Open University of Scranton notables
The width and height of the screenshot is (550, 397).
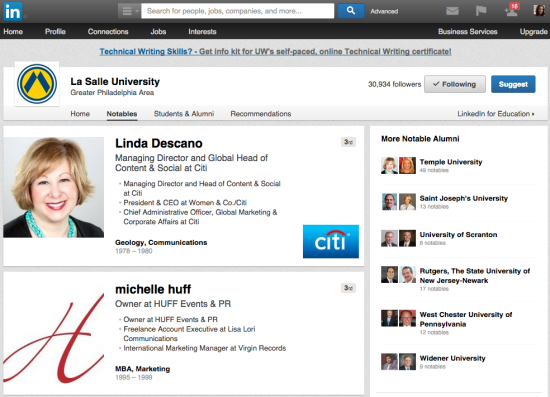(458, 235)
